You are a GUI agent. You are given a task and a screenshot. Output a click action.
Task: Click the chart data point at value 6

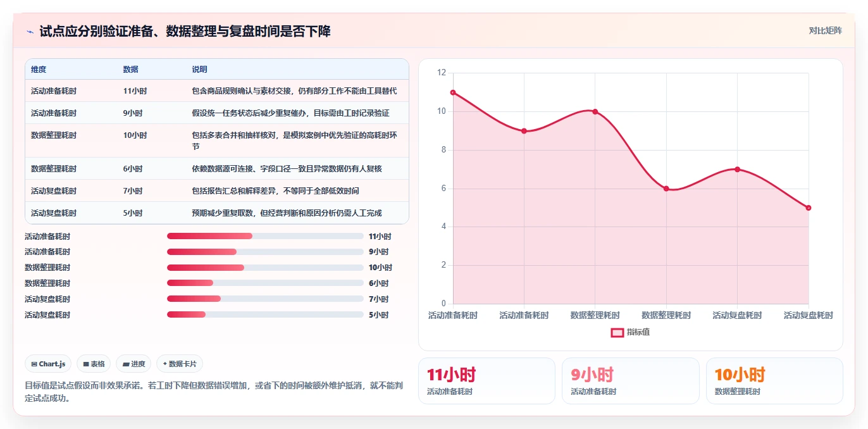pos(666,189)
